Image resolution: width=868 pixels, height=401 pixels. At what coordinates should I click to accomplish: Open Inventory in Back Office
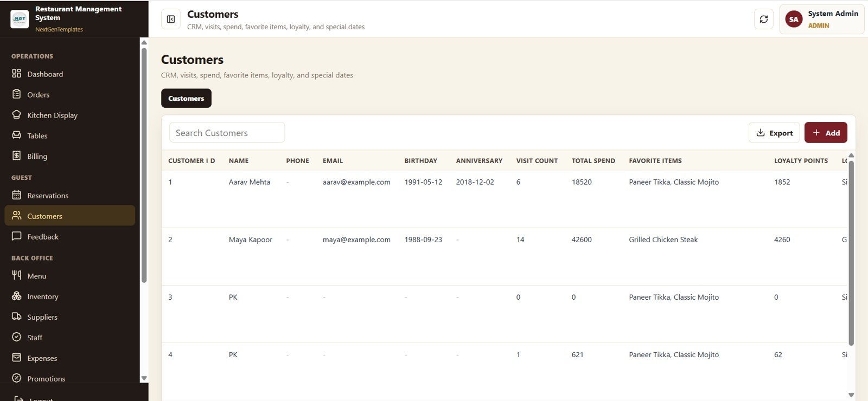(69, 296)
